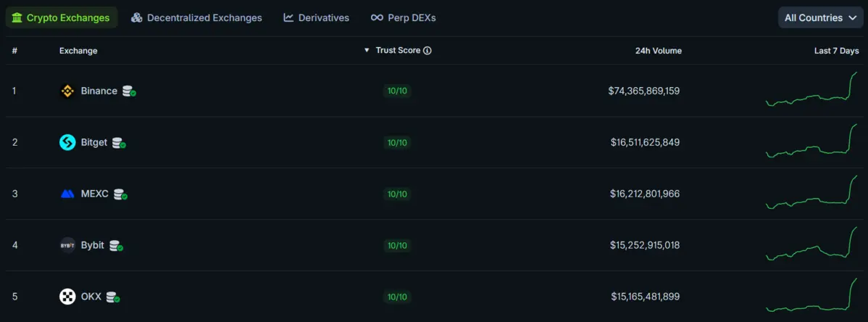Click Binance's 7-day sparkline chart

tap(811, 91)
